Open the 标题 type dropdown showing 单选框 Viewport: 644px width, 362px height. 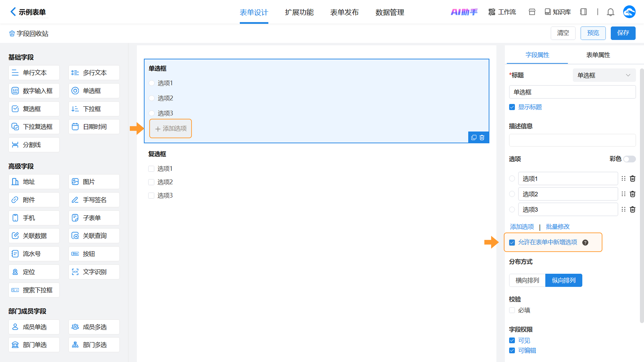tap(604, 75)
